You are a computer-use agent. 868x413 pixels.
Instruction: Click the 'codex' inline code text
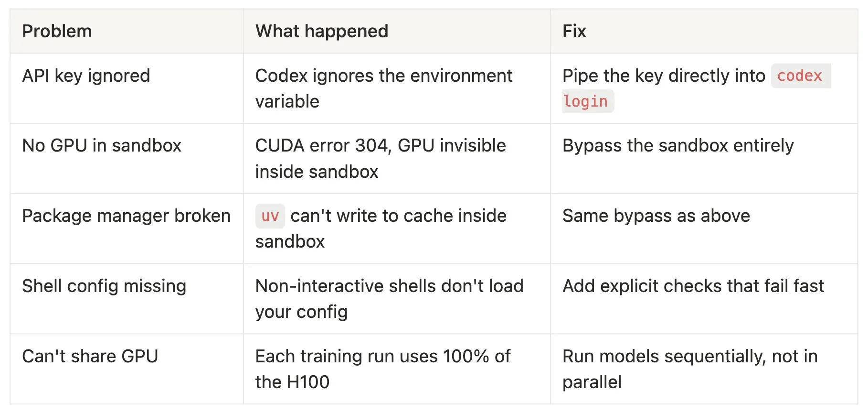point(800,76)
